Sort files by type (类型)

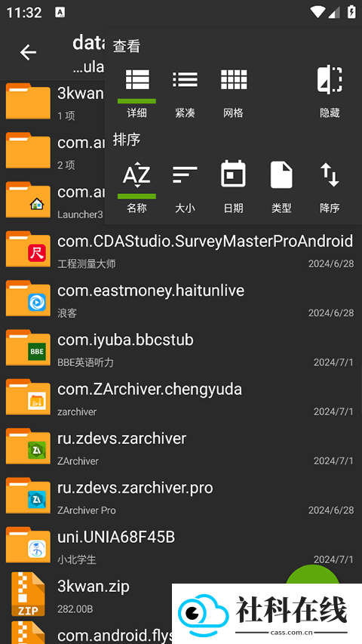(281, 187)
